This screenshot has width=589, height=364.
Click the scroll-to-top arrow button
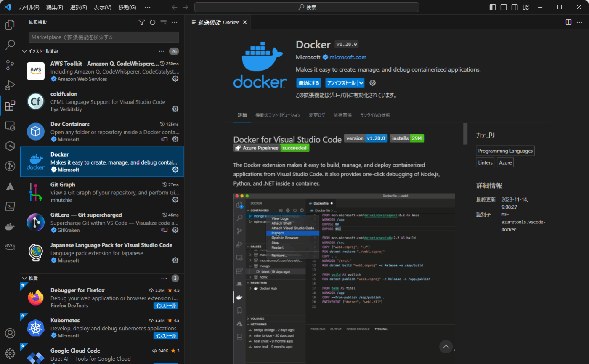point(446,347)
